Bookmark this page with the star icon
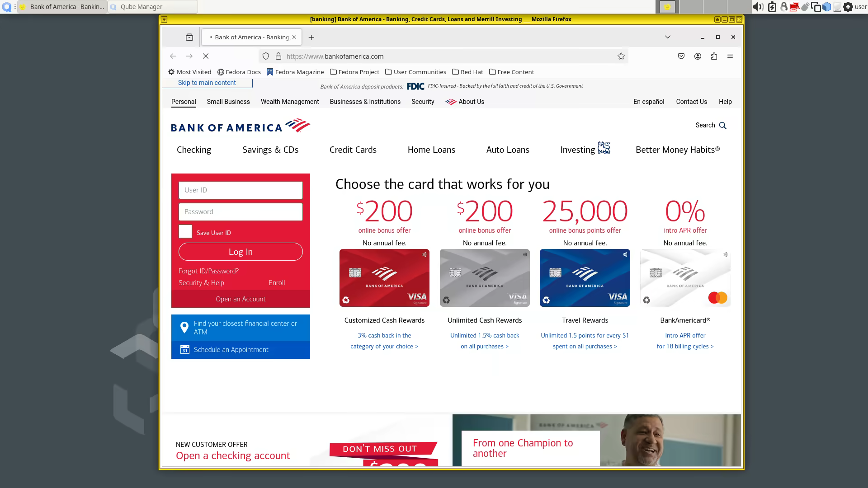868x488 pixels. pos(621,56)
